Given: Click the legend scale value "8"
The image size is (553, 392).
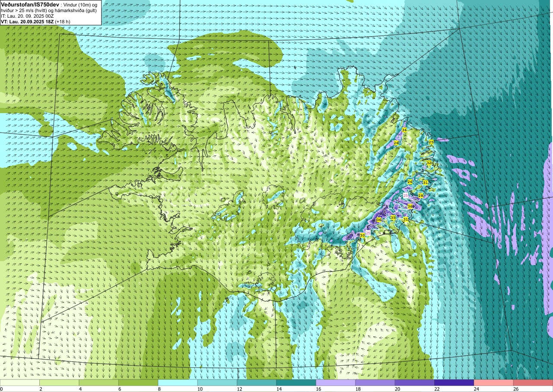Looking at the screenshot, I should click(159, 389).
